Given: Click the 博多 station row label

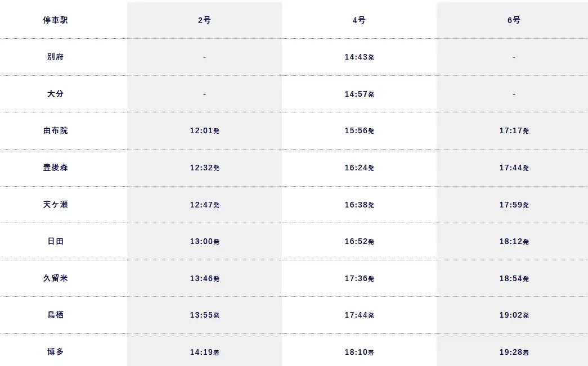Looking at the screenshot, I should point(55,352).
